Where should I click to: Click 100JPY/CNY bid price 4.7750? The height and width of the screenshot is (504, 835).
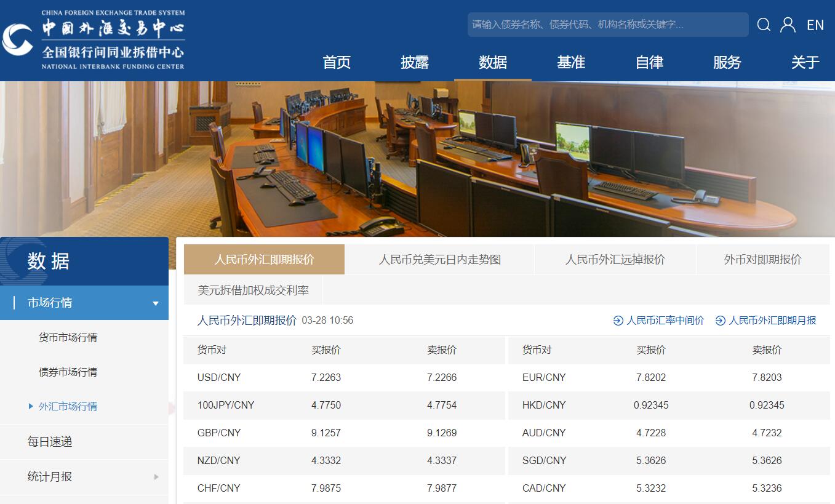click(x=326, y=405)
